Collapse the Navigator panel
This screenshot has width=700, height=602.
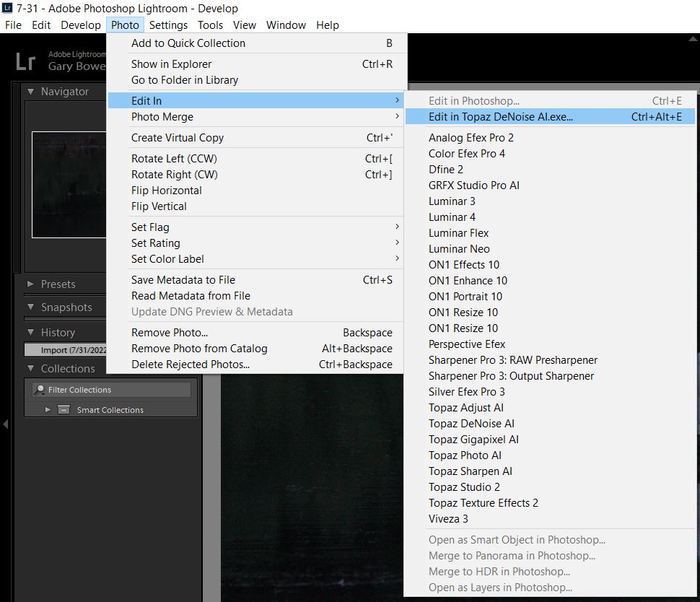[30, 92]
